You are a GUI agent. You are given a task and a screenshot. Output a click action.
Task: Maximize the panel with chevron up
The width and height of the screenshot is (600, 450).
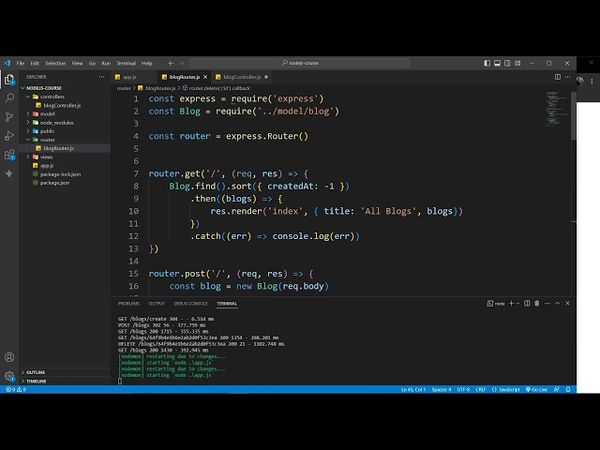coord(558,303)
